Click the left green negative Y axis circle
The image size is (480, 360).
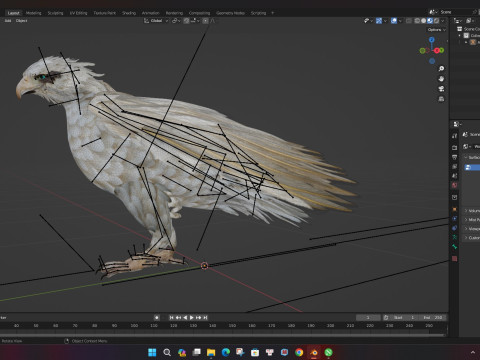422,51
